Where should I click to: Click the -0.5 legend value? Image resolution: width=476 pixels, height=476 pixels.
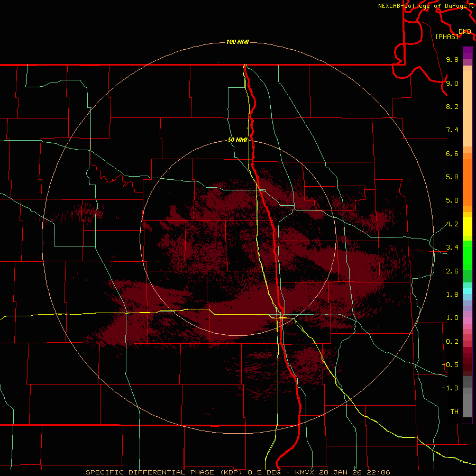[x=450, y=365]
